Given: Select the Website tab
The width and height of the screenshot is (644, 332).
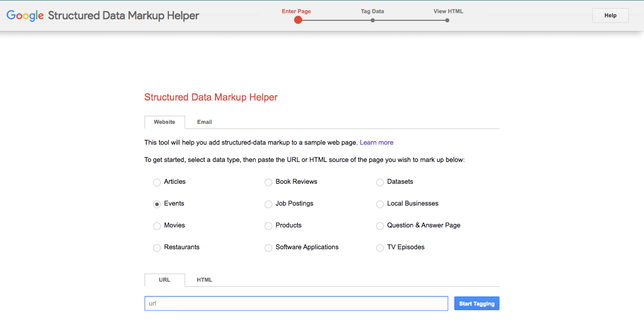Looking at the screenshot, I should [x=164, y=122].
